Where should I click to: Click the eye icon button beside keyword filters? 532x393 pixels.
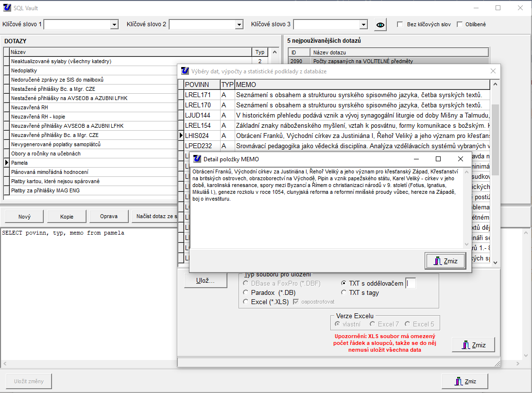pos(381,25)
